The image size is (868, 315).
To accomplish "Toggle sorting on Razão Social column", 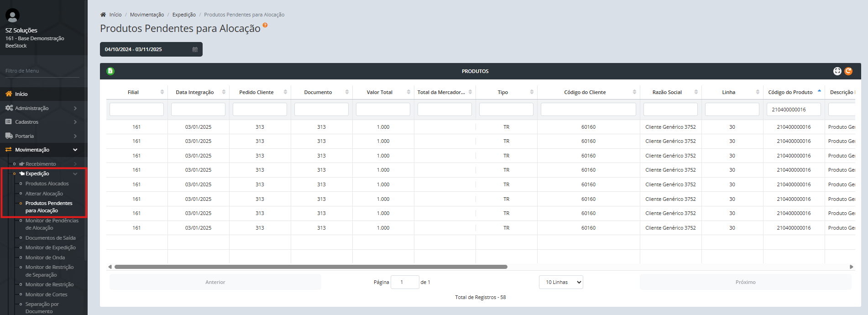I will click(x=696, y=92).
